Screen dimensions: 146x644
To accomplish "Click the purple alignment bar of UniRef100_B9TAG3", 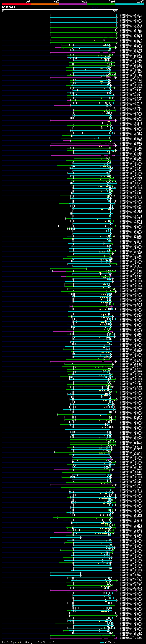I will pos(82,53).
